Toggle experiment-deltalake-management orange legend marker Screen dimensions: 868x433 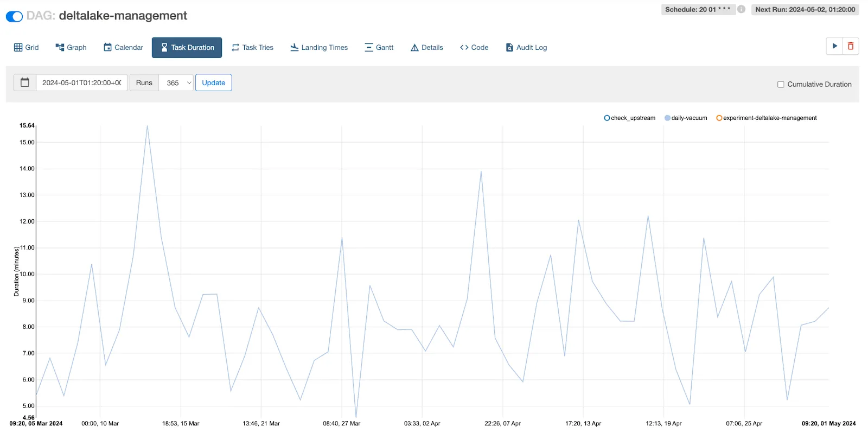click(x=719, y=118)
